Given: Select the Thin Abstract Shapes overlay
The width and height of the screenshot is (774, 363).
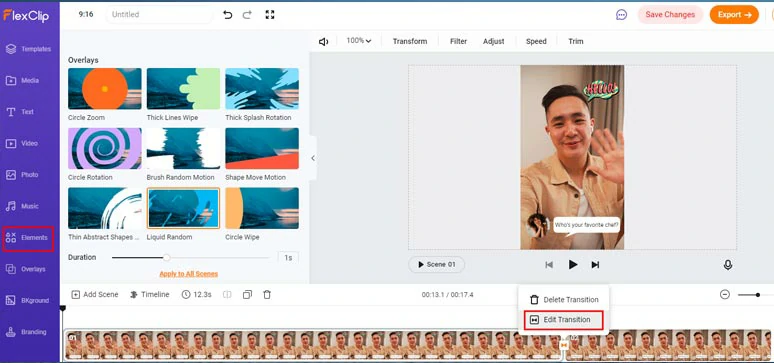Looking at the screenshot, I should pos(105,208).
